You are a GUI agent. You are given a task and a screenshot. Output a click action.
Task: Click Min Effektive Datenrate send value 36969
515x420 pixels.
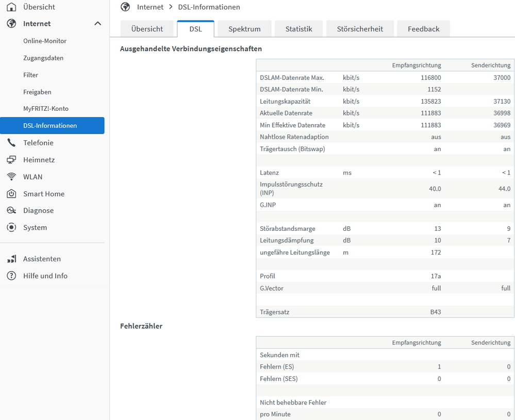point(502,125)
